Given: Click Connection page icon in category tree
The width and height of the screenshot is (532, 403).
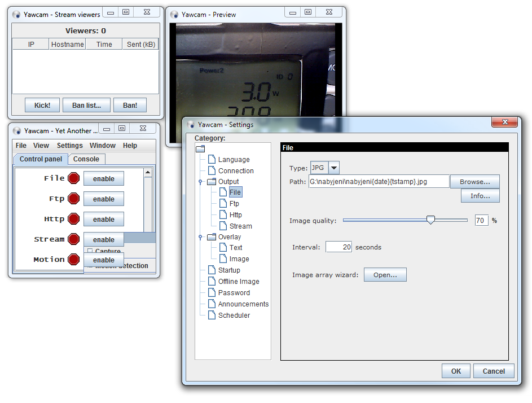Looking at the screenshot, I should [x=212, y=170].
